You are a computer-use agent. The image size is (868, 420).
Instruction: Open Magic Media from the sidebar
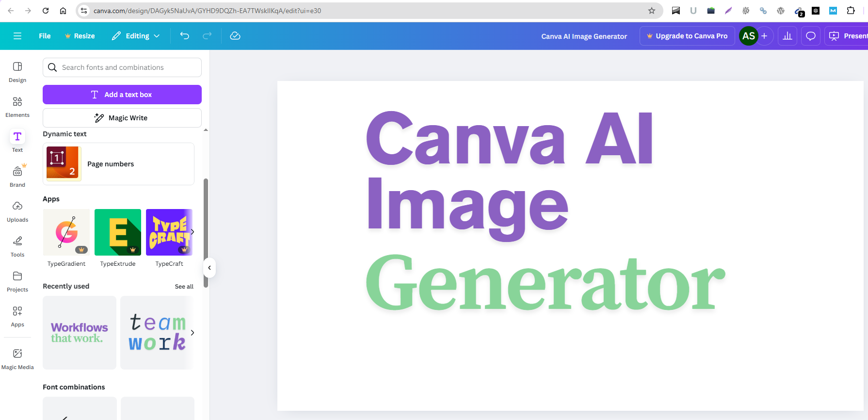[17, 359]
